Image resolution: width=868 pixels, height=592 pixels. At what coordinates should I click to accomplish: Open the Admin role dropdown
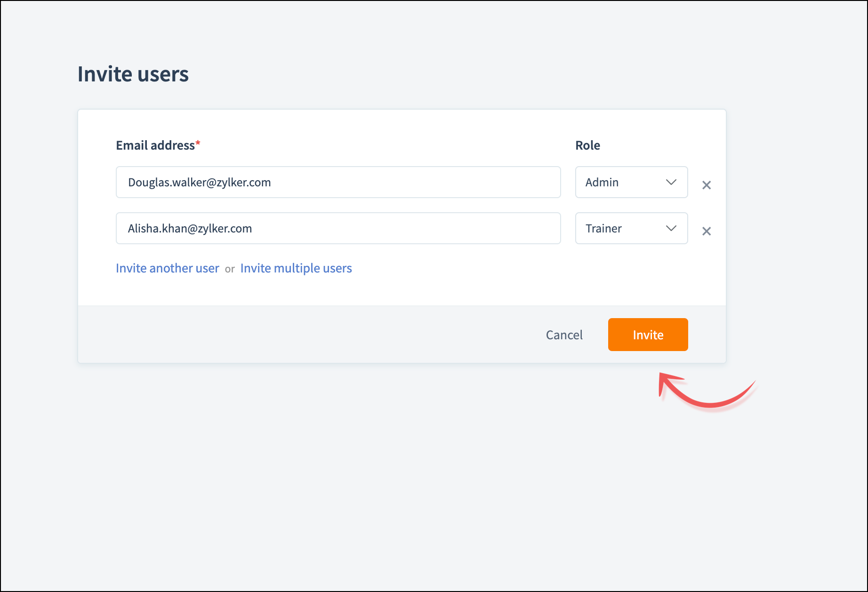(x=631, y=182)
